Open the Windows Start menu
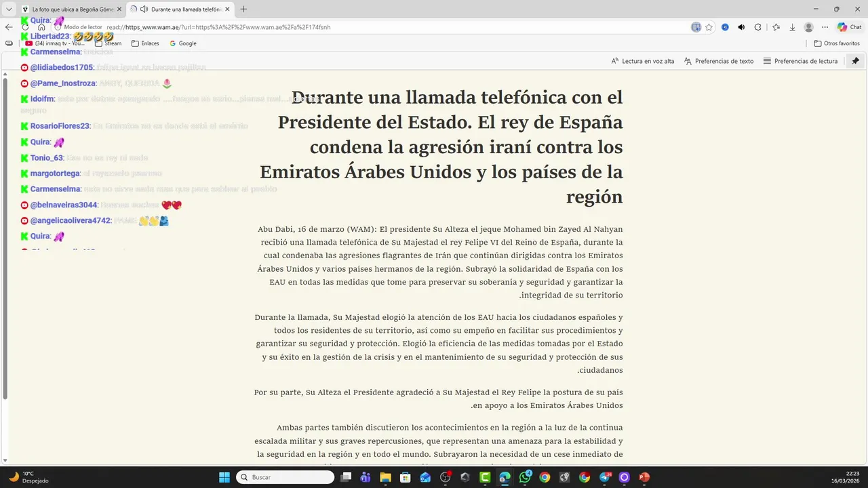Screen dimensions: 868x488 point(224,477)
